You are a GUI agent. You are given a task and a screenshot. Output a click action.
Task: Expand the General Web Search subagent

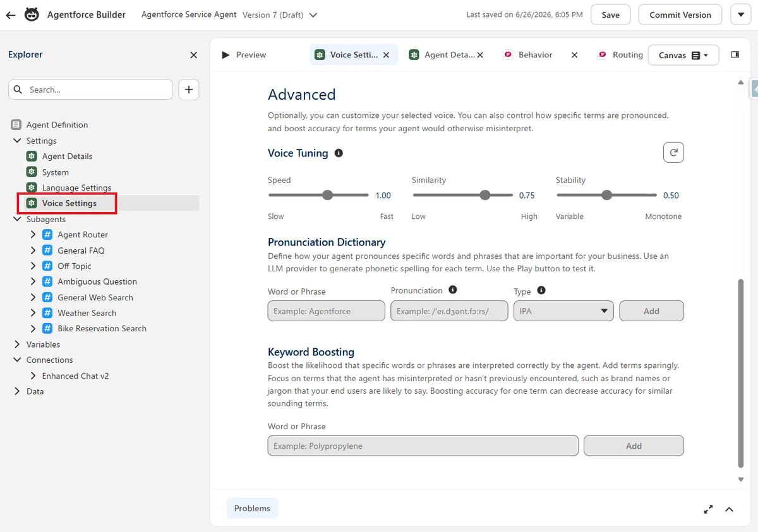[33, 297]
